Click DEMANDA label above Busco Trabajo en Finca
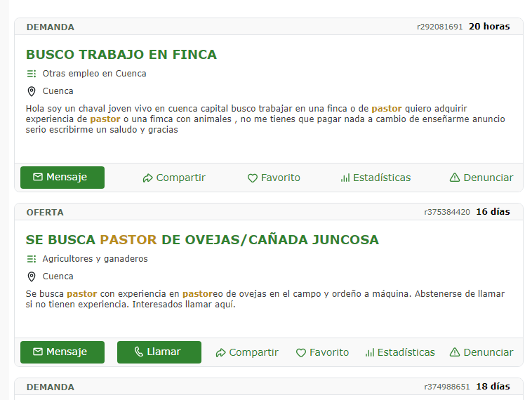The width and height of the screenshot is (532, 400). 51,27
